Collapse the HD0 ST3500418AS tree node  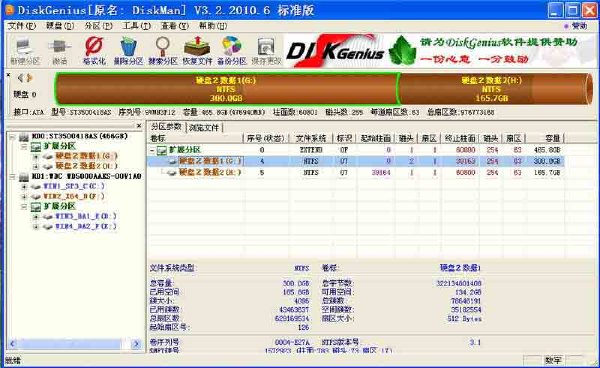point(12,137)
